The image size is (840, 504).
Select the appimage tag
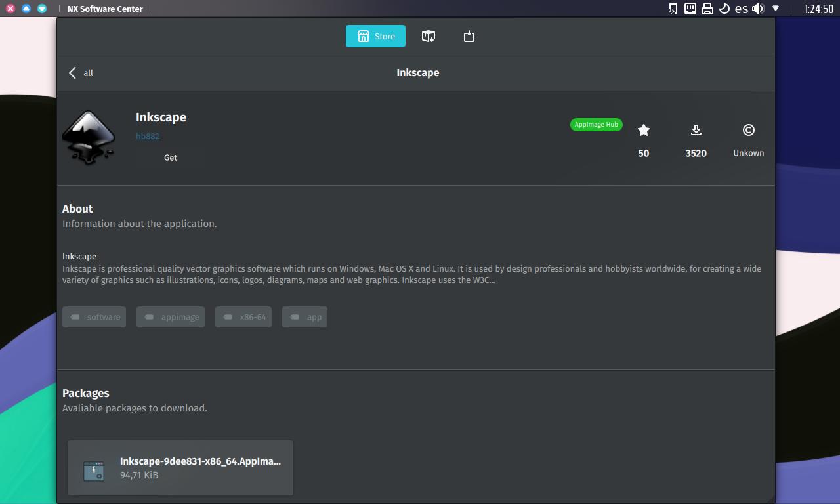pos(171,317)
